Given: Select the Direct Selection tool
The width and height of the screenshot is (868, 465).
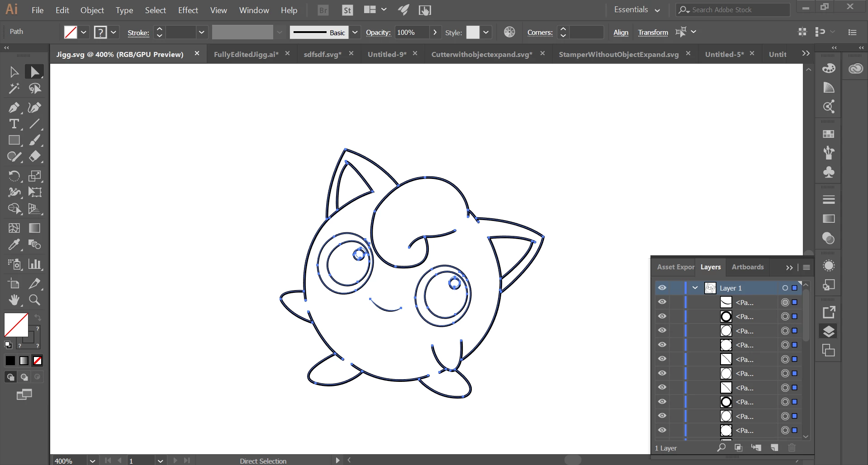Looking at the screenshot, I should coord(34,72).
